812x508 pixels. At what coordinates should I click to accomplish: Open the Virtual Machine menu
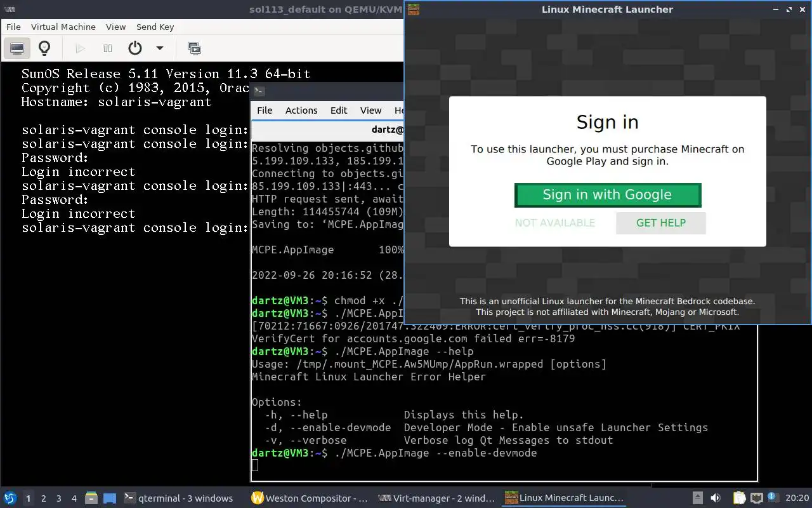63,27
